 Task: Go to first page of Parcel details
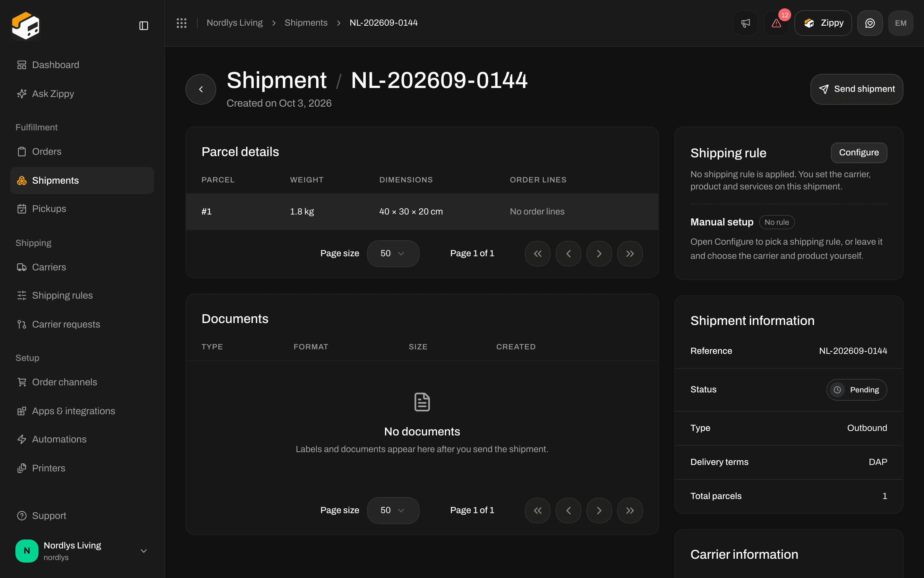pos(538,253)
